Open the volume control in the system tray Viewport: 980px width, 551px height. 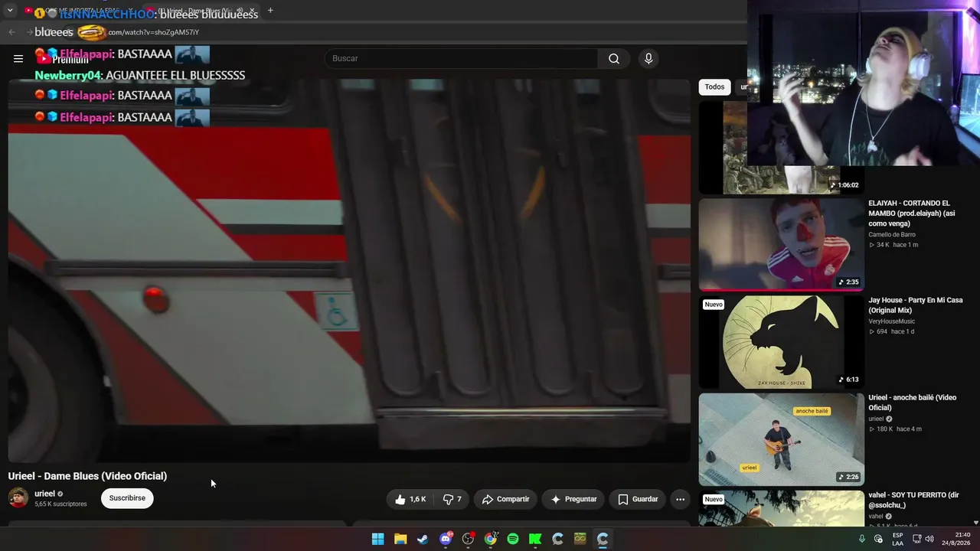click(929, 539)
